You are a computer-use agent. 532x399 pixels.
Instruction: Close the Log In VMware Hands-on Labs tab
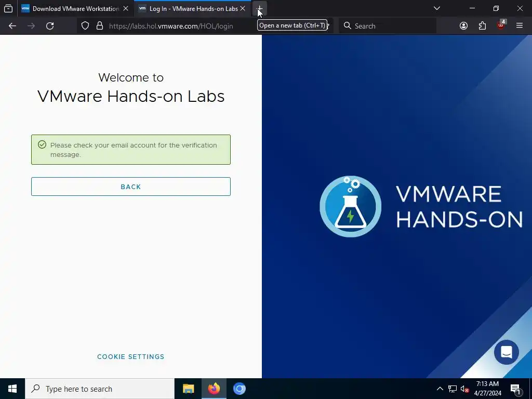(243, 8)
